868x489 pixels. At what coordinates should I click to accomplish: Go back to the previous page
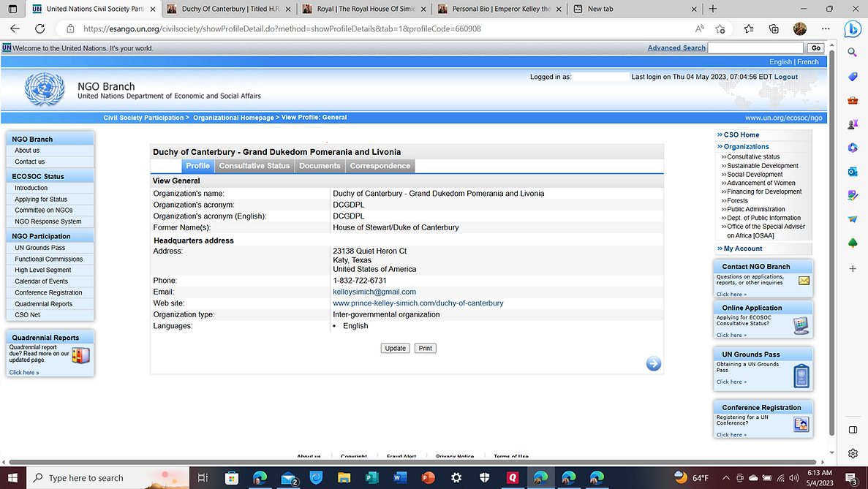pos(15,29)
